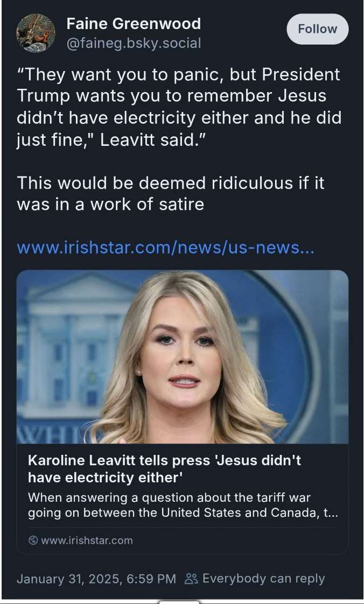This screenshot has width=364, height=604.
Task: Click the globe icon beside www.irishstar.com
Action: click(33, 540)
